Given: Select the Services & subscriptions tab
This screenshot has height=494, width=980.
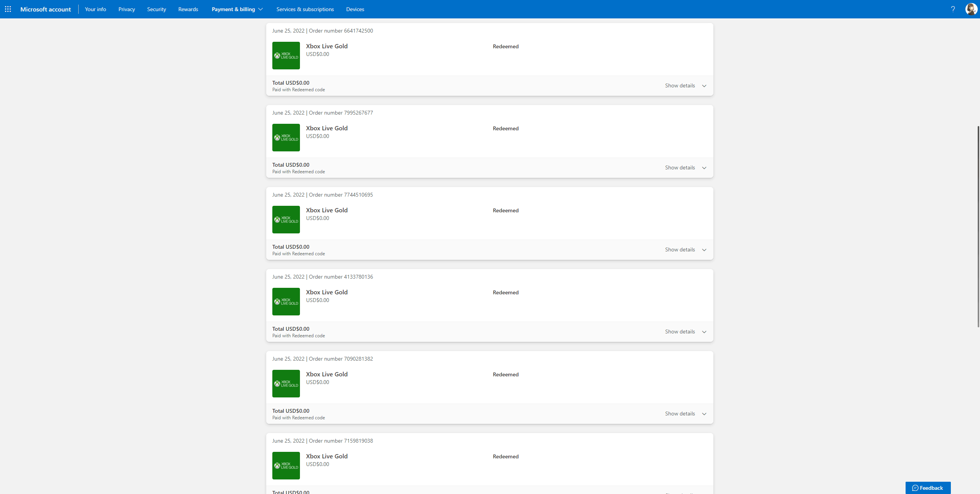Looking at the screenshot, I should coord(306,9).
